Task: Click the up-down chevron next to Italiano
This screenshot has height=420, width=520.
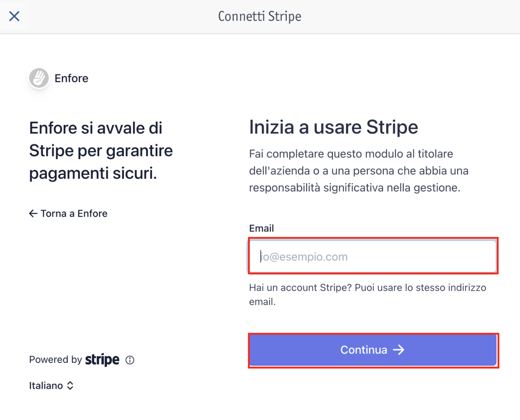Action: [x=70, y=386]
